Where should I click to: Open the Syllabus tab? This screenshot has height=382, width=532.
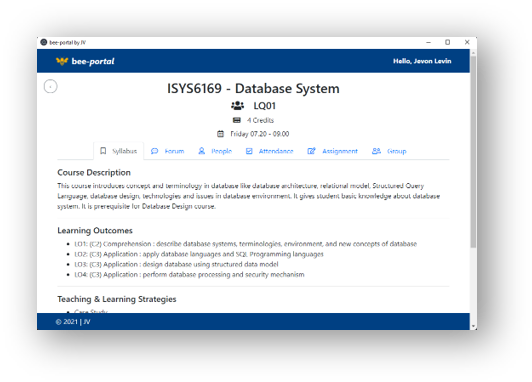click(x=118, y=151)
